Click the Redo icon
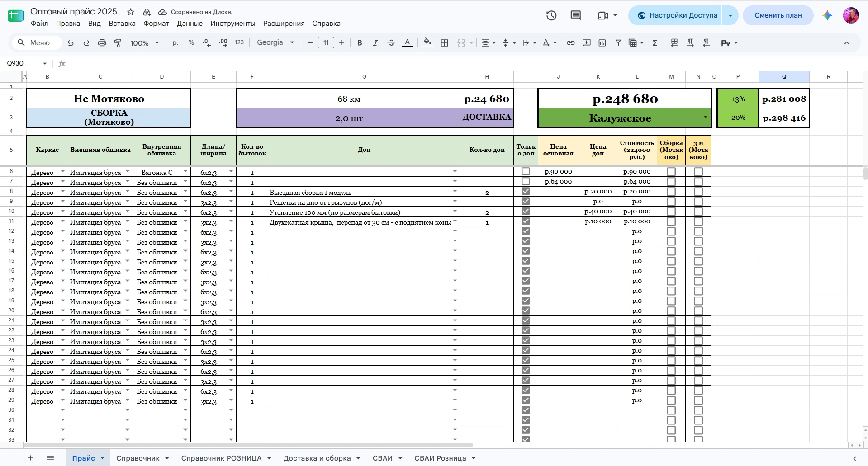Viewport: 868px width, 466px height. [x=86, y=43]
